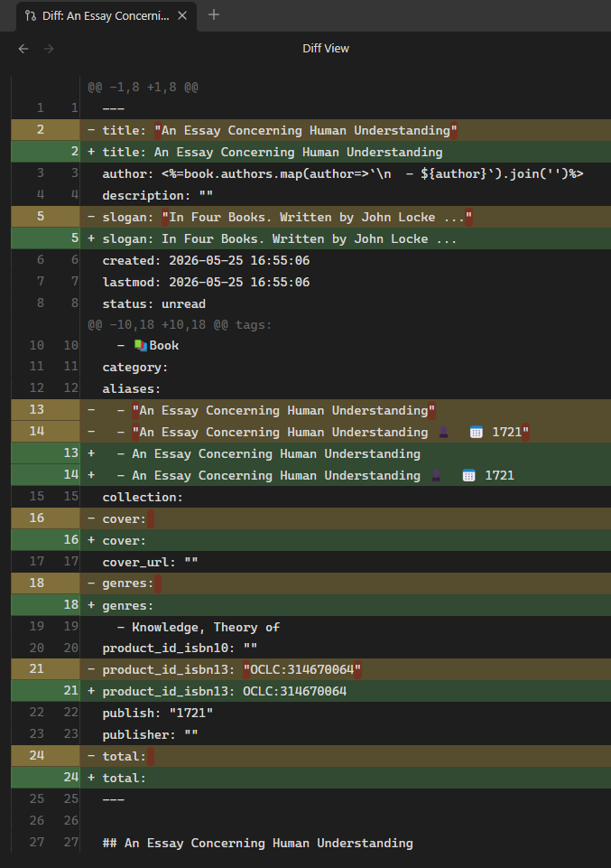
Task: Click the added genres: line
Action: click(x=310, y=605)
